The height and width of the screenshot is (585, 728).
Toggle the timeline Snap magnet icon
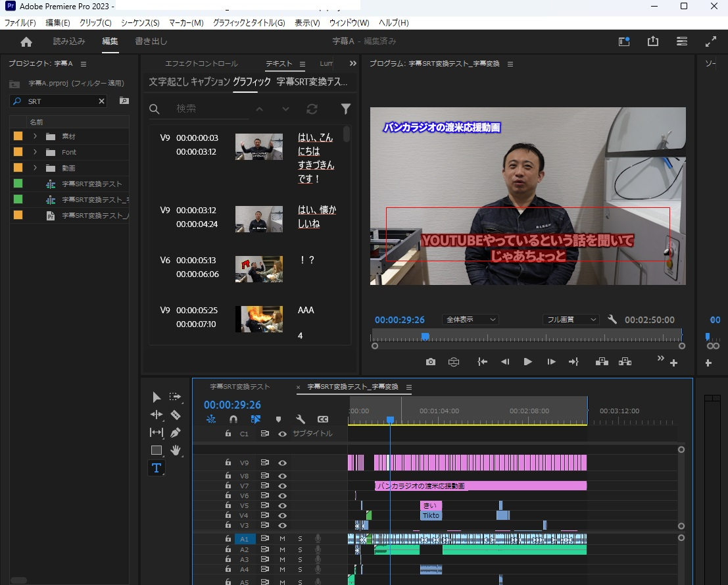click(x=233, y=419)
